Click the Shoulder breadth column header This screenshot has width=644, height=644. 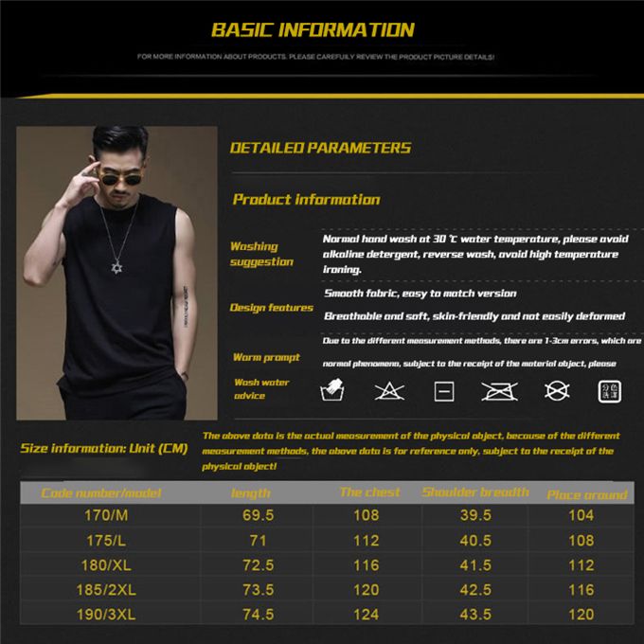(474, 492)
